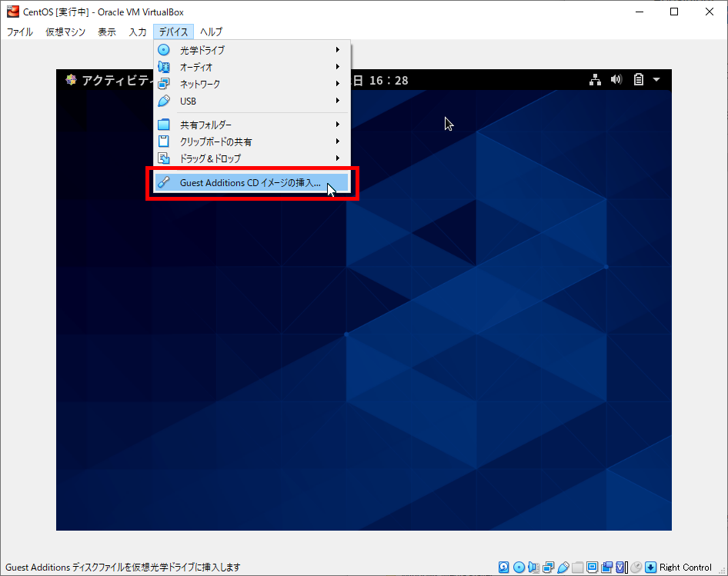Image resolution: width=728 pixels, height=576 pixels.
Task: Click the network status bar icon
Action: [548, 568]
